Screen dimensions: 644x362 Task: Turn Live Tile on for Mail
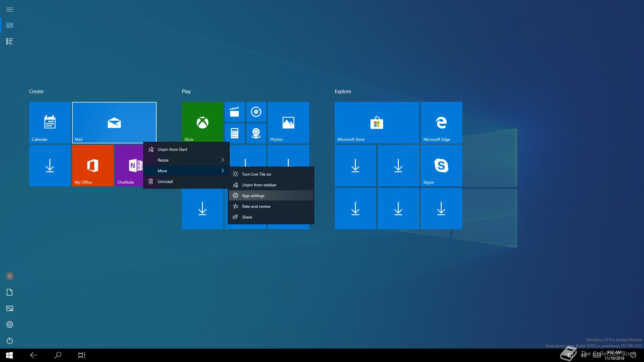(271, 174)
